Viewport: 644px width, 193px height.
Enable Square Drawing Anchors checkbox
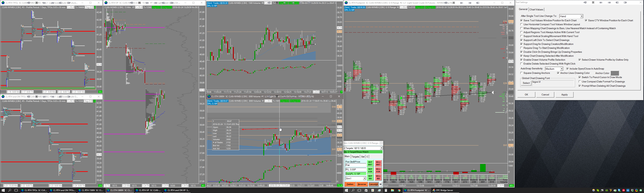pyautogui.click(x=521, y=73)
